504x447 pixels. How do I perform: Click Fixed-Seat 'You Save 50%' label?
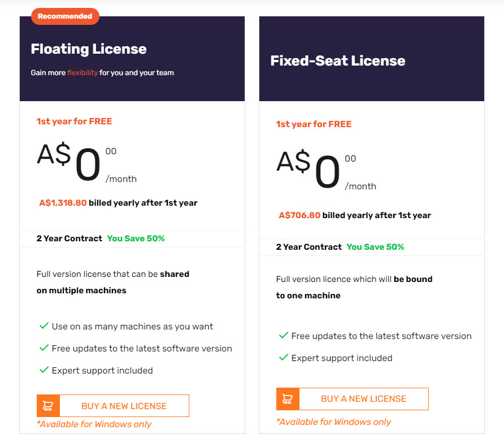[x=375, y=247]
